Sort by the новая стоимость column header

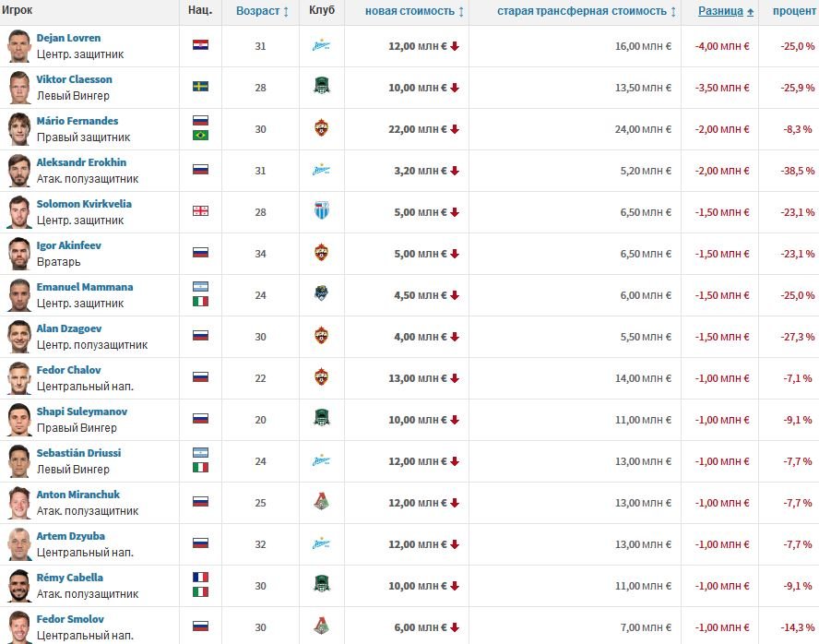(x=414, y=11)
